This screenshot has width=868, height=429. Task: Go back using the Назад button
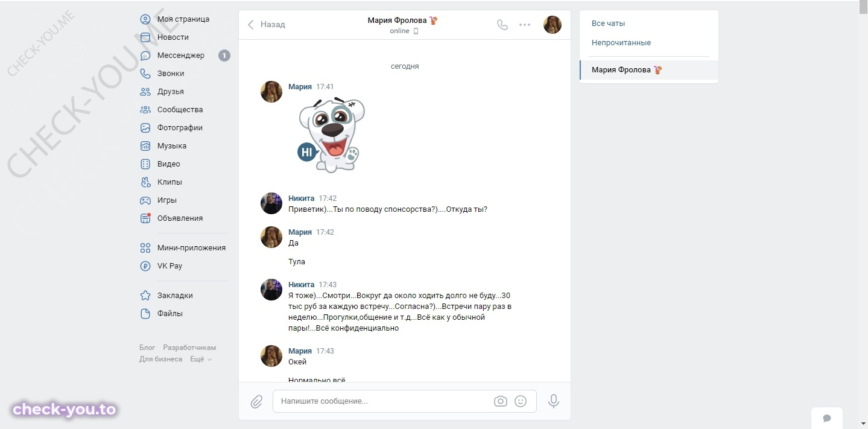[266, 25]
